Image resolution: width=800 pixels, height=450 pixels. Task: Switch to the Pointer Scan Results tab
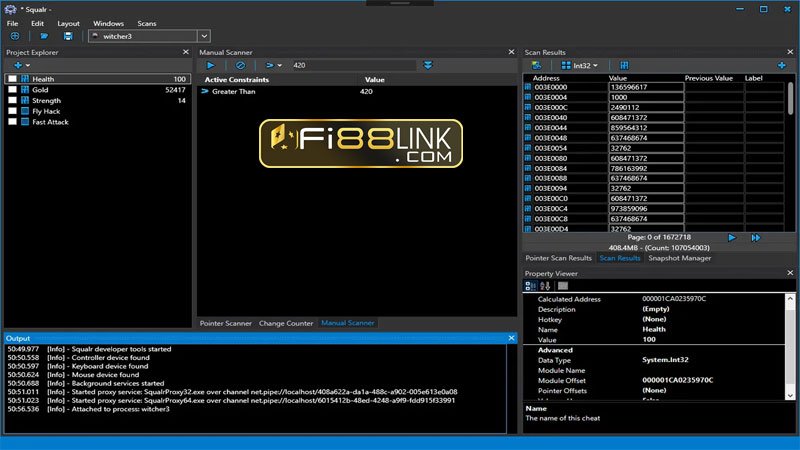(558, 258)
